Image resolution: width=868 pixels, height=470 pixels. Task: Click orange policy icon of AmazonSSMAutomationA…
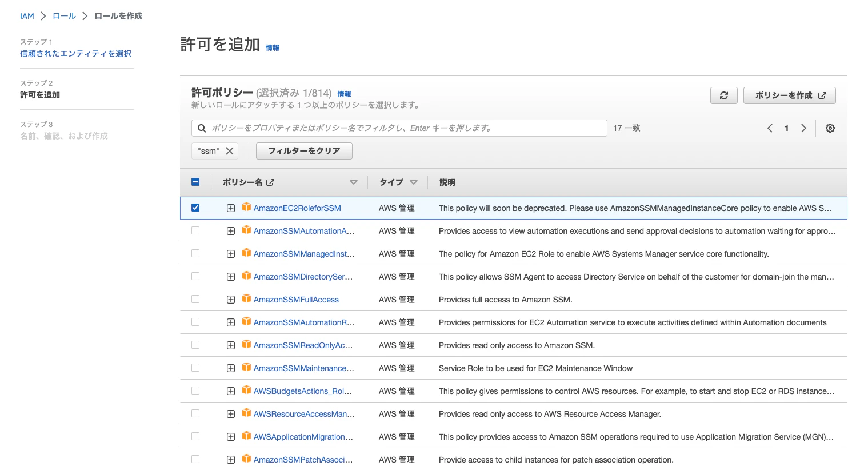click(x=246, y=230)
